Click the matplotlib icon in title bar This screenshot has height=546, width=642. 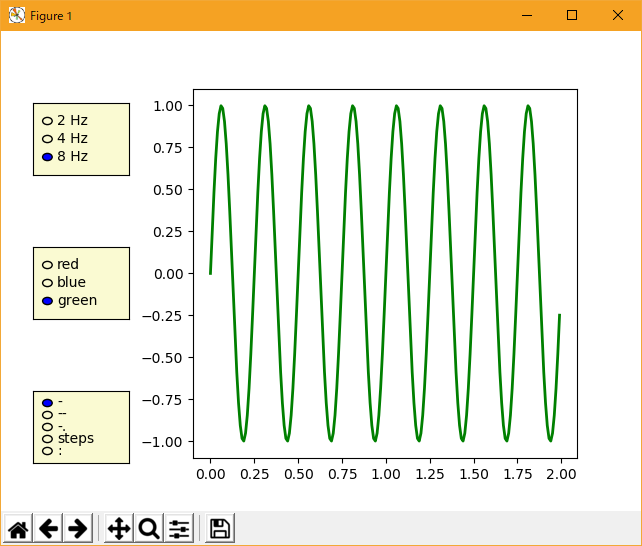click(16, 15)
